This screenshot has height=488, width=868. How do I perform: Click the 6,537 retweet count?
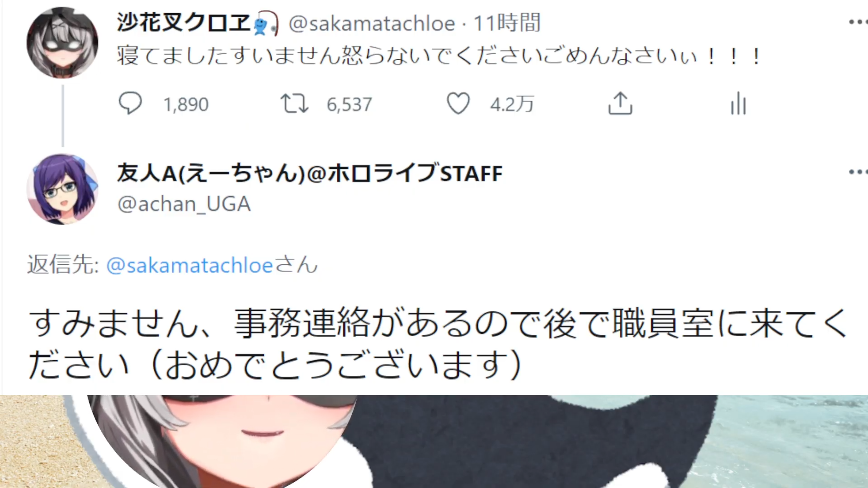click(349, 104)
